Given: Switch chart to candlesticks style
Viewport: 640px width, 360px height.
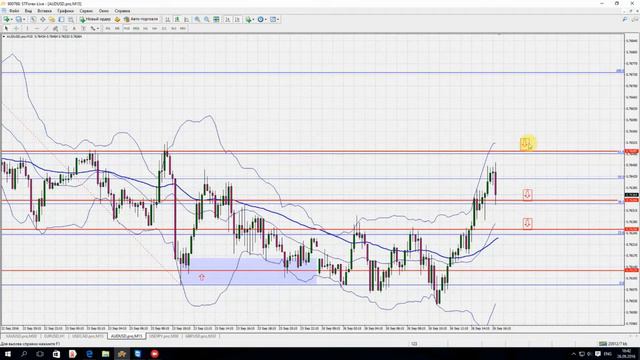Looking at the screenshot, I should [177, 19].
